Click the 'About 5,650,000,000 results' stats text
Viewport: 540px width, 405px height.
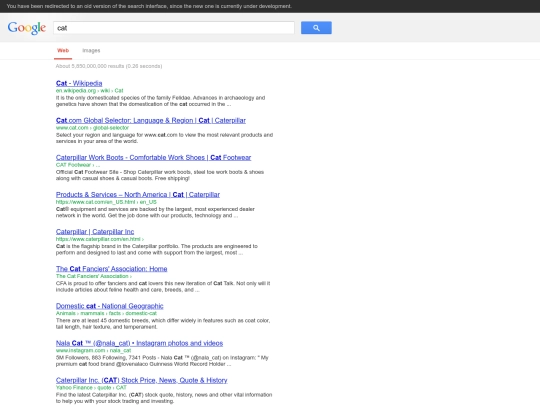(x=109, y=66)
